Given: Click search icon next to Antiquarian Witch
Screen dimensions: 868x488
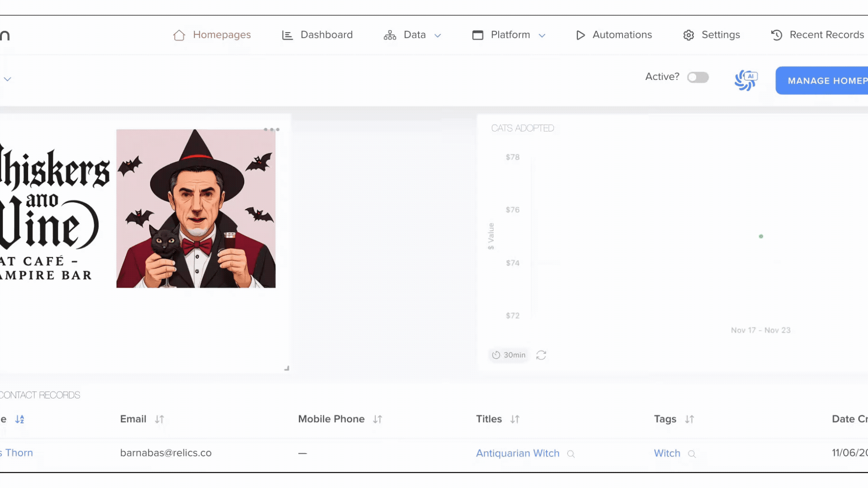Looking at the screenshot, I should pos(571,454).
